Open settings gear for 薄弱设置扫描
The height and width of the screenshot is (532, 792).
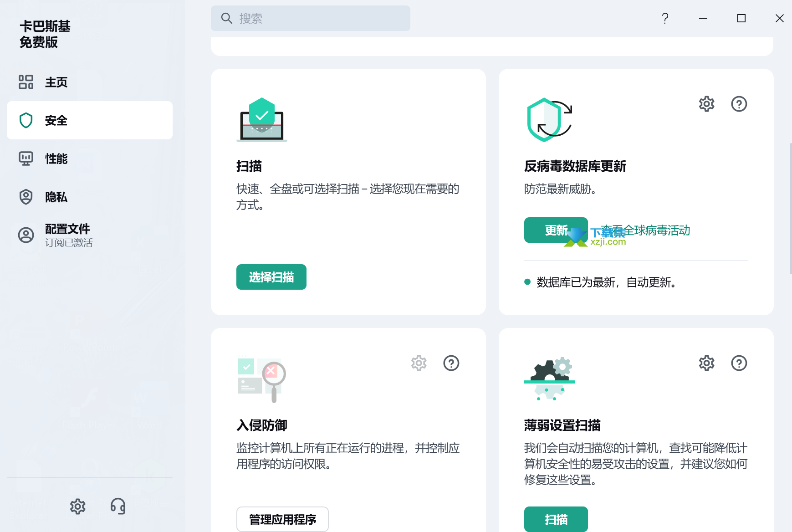click(x=707, y=363)
